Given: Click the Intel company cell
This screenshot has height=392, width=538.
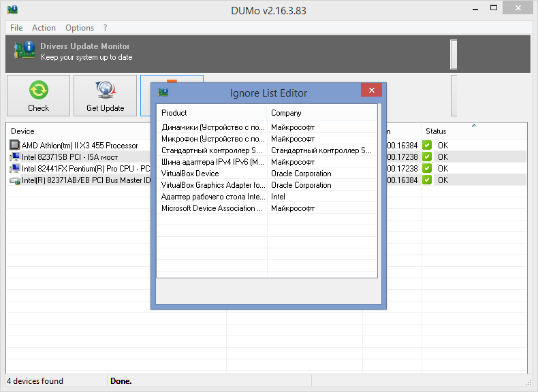Looking at the screenshot, I should (x=278, y=197).
